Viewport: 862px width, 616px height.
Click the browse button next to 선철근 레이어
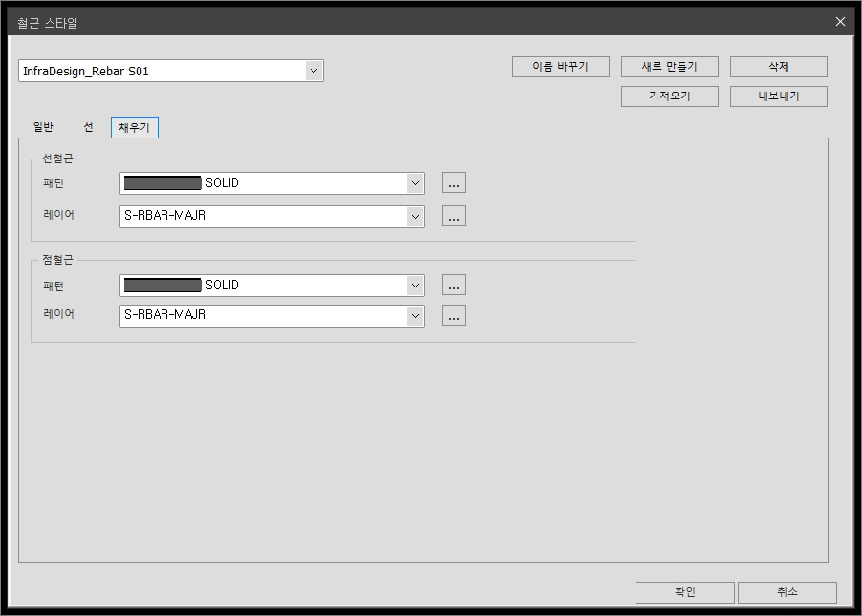coord(454,216)
